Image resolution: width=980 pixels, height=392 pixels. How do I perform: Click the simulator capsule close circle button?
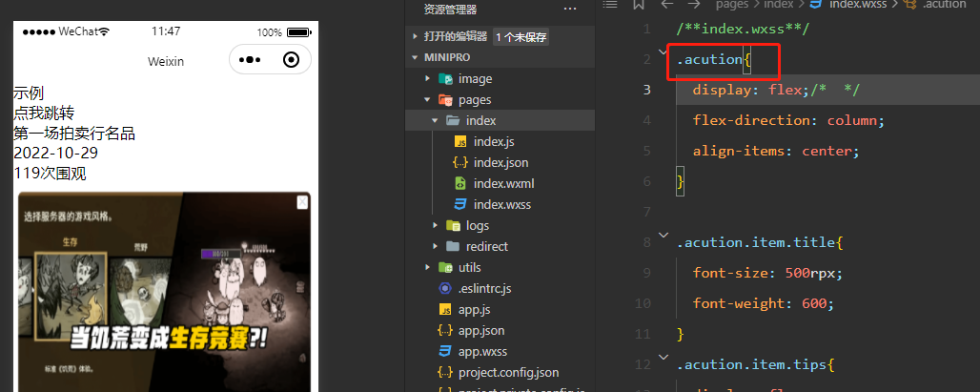point(291,60)
